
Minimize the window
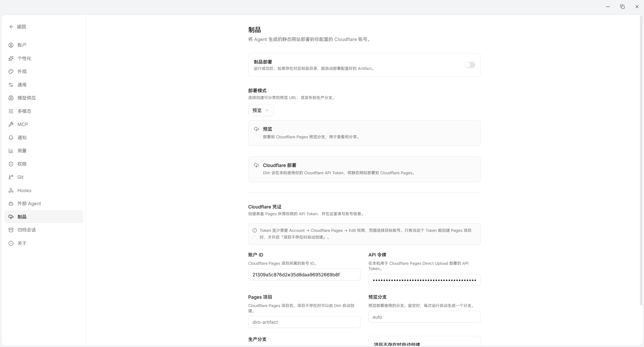coord(608,7)
